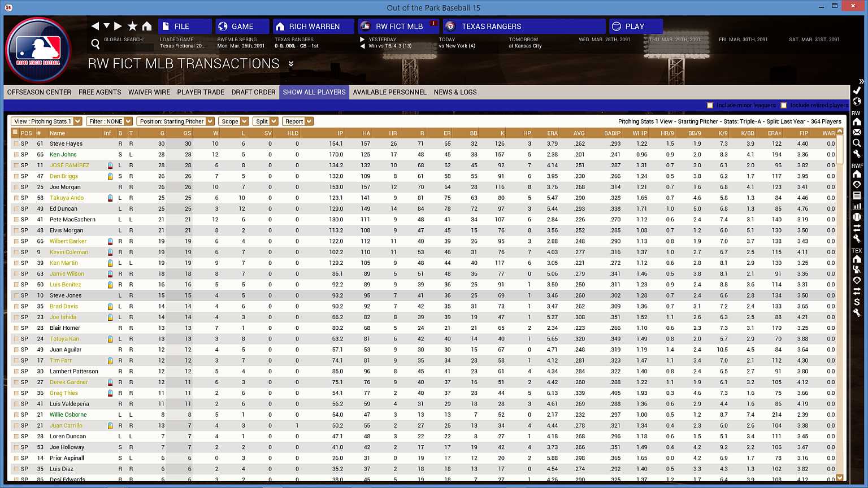Image resolution: width=868 pixels, height=488 pixels.
Task: Click the global search magnifier icon
Action: pyautogui.click(x=96, y=44)
